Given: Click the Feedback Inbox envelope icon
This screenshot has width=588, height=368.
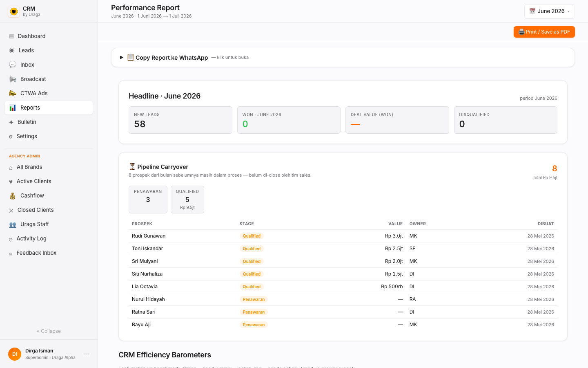Looking at the screenshot, I should coord(11,254).
